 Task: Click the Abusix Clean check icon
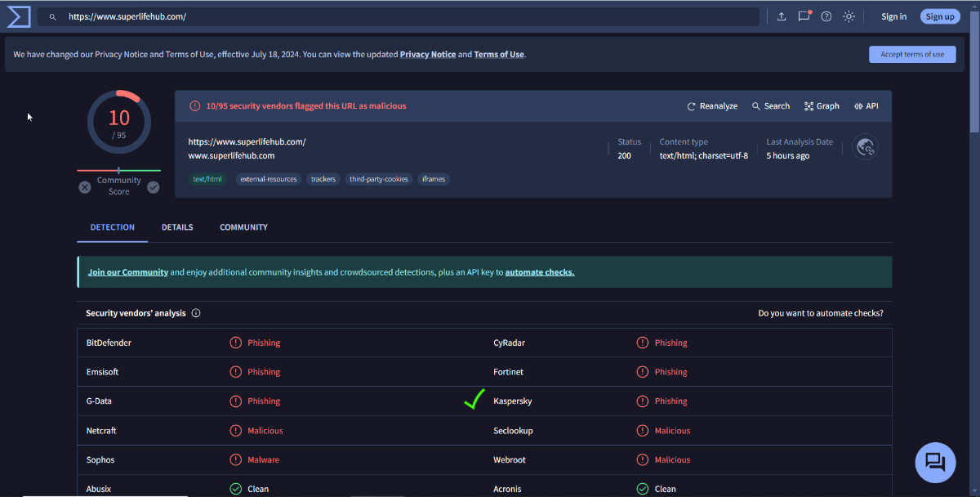236,489
